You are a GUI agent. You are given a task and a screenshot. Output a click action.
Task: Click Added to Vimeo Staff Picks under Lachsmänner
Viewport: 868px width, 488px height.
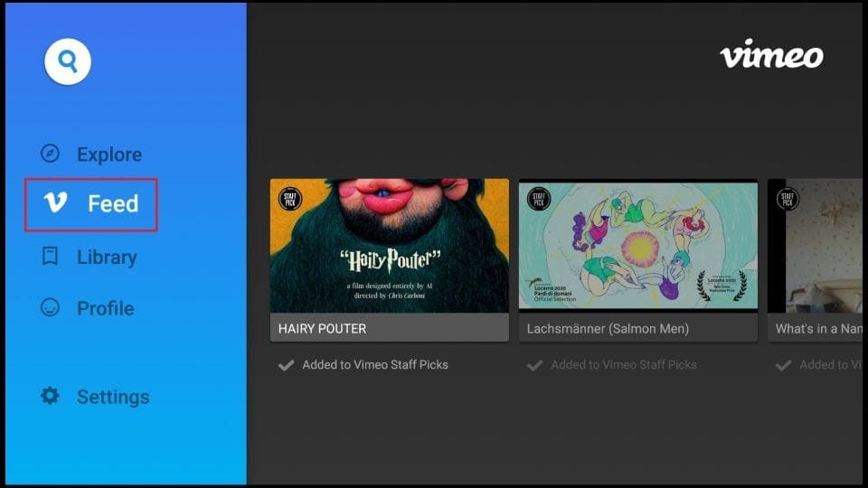(624, 364)
